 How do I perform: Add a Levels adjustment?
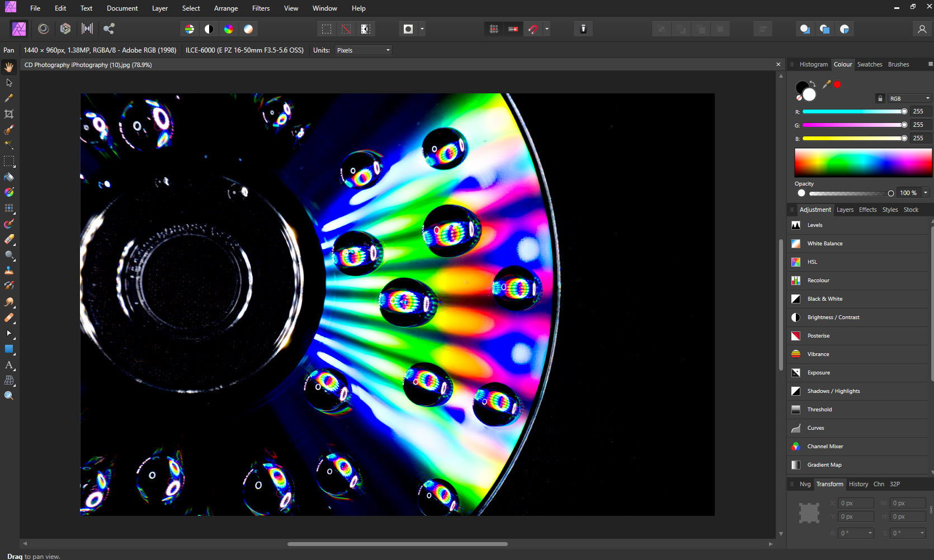pos(858,225)
